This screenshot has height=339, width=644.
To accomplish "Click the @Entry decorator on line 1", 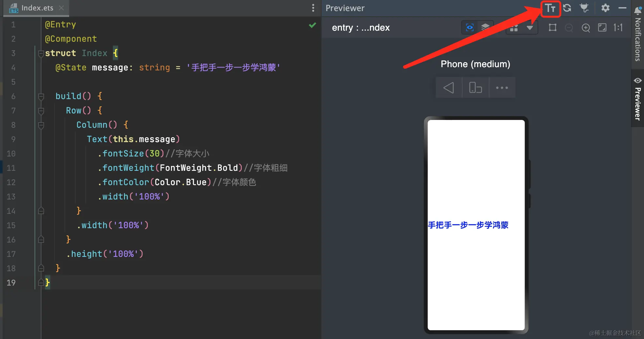I will pos(60,25).
